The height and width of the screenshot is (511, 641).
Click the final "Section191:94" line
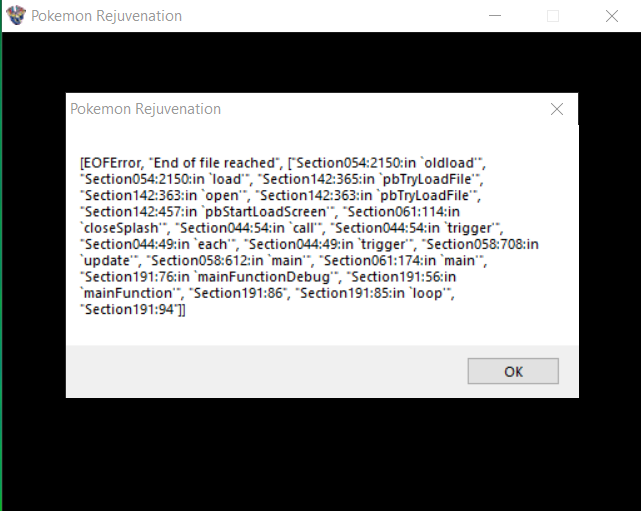point(129,309)
